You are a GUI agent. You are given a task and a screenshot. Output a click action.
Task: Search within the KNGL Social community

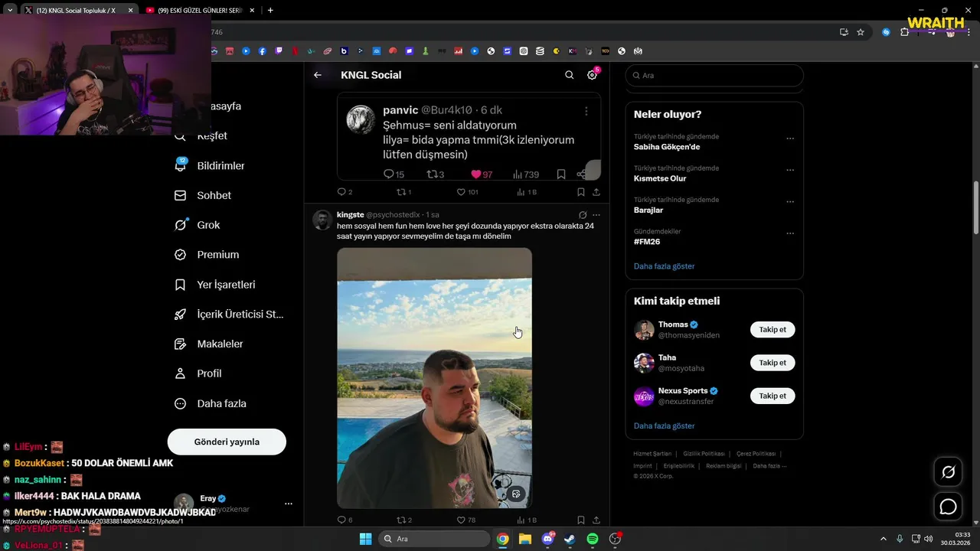click(x=569, y=75)
